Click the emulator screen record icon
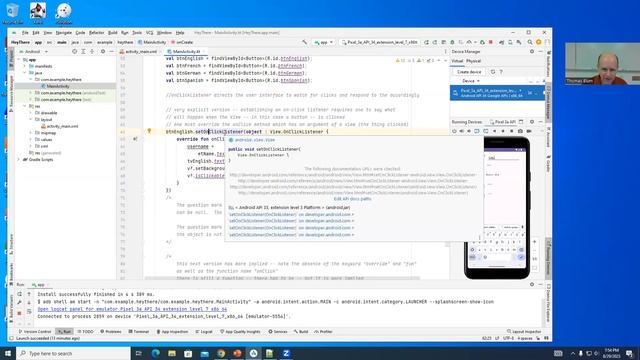The height and width of the screenshot is (360, 640). click(529, 131)
